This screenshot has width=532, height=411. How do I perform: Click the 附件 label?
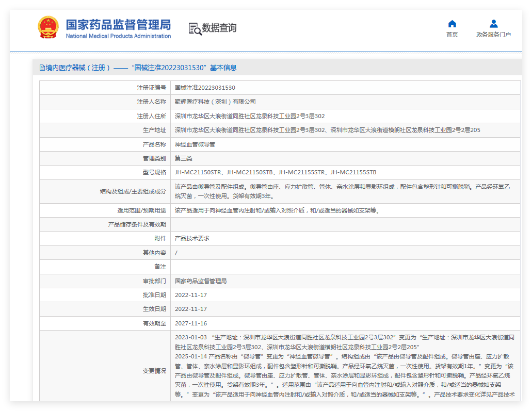tap(160, 238)
